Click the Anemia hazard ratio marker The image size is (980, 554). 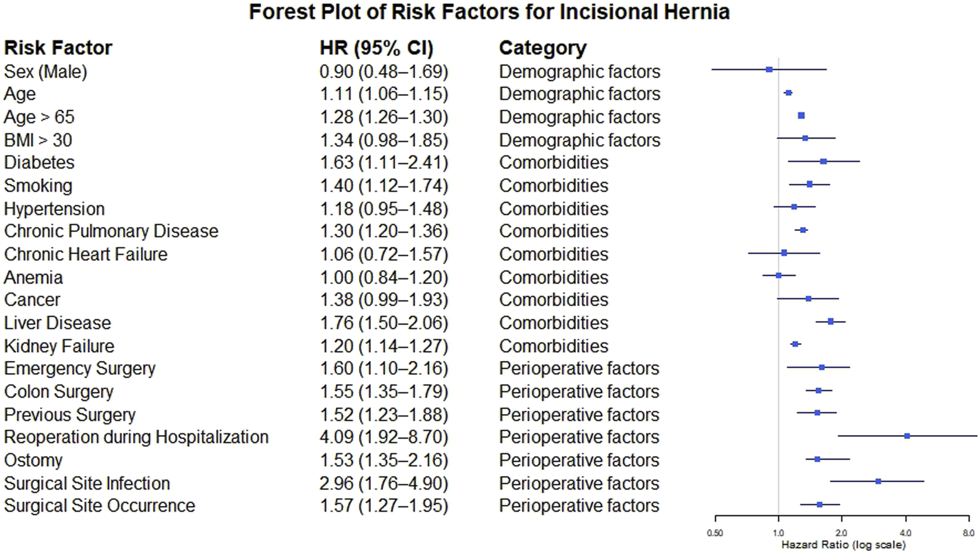778,276
